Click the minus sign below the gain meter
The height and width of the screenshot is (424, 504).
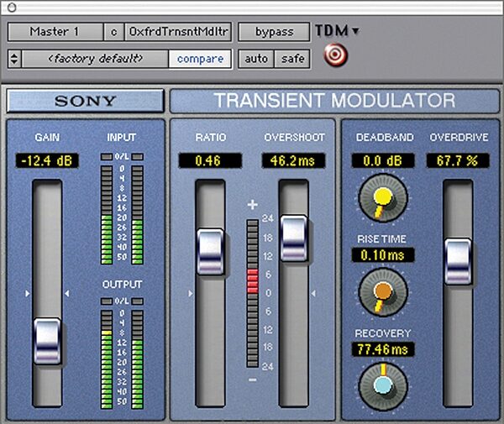pos(253,380)
